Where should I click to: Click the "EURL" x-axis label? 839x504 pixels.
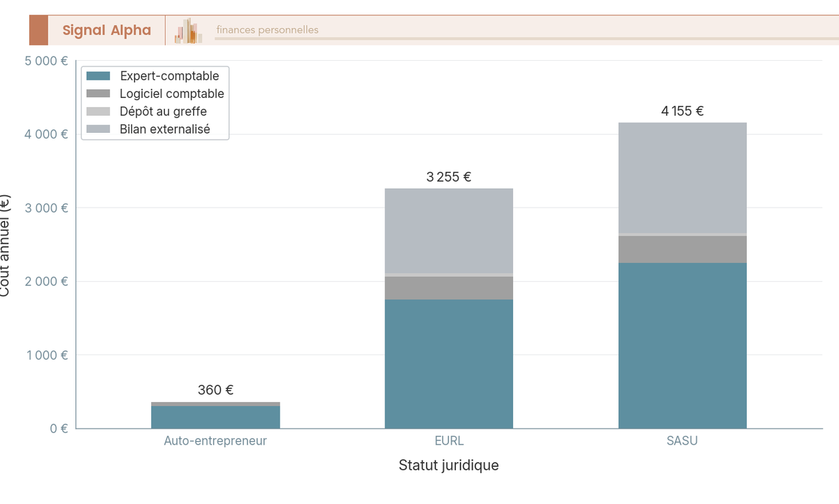pyautogui.click(x=449, y=441)
